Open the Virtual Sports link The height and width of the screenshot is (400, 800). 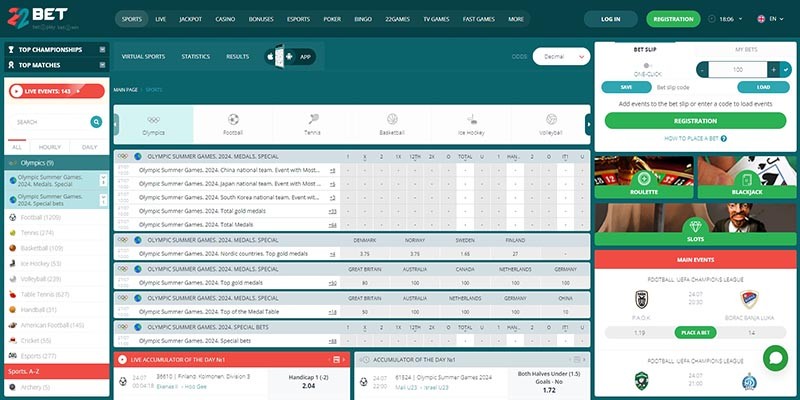(x=143, y=57)
